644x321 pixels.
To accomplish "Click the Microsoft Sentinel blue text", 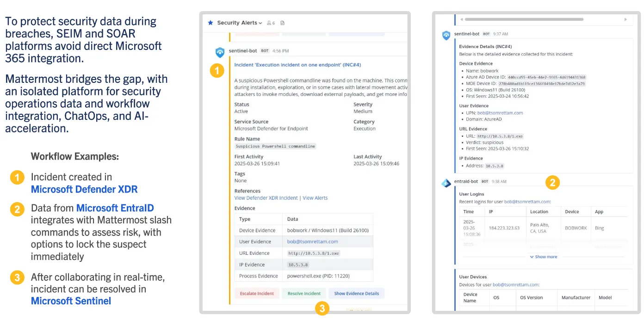I will coord(71,301).
